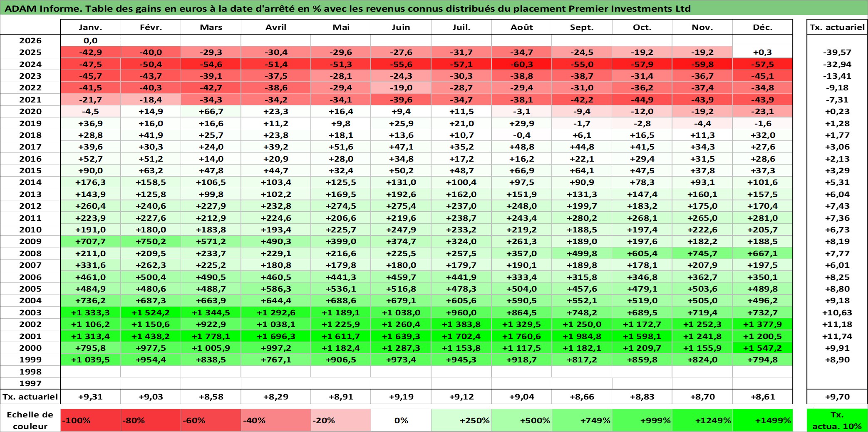Click the +8,29 actuarial rate under Avril
Image resolution: width=868 pixels, height=432 pixels.
point(276,397)
